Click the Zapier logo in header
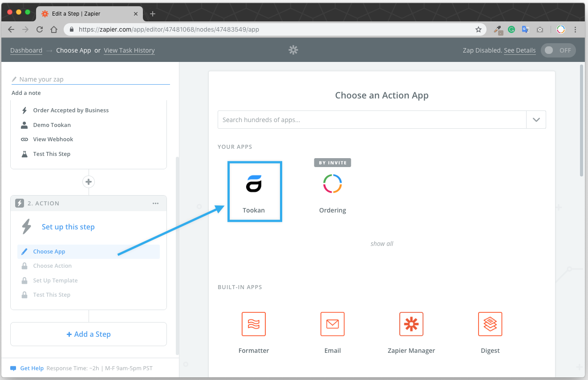Viewport: 588px width, 380px height. [x=293, y=50]
